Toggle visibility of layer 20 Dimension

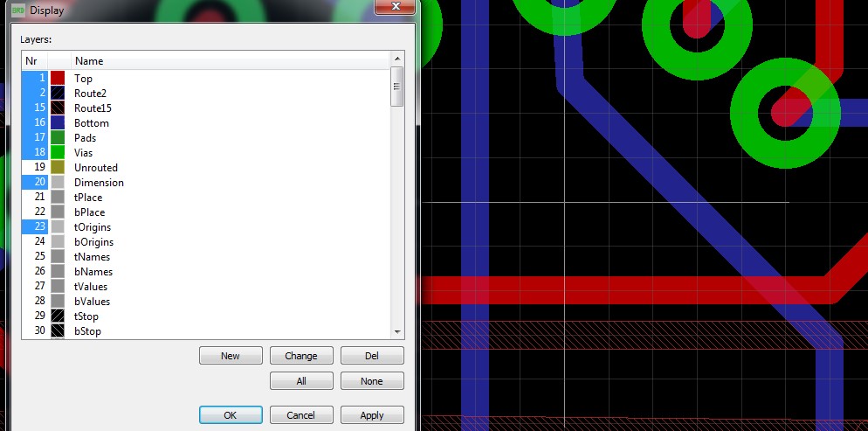click(35, 183)
